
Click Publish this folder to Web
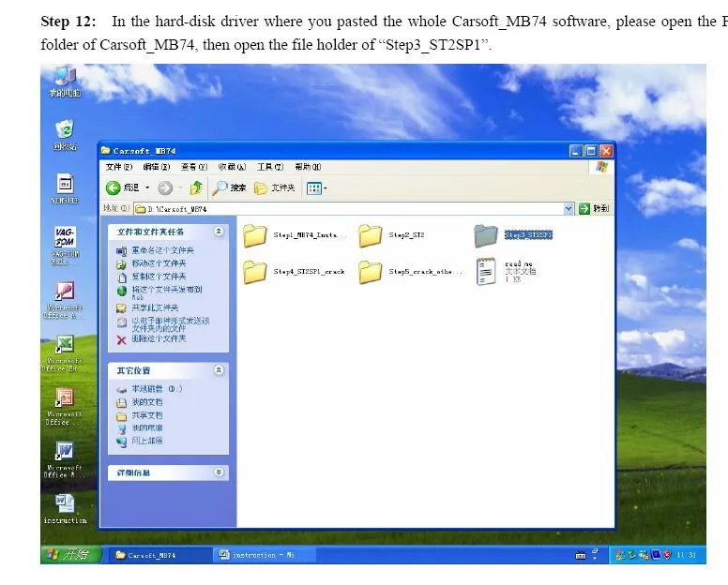[159, 292]
